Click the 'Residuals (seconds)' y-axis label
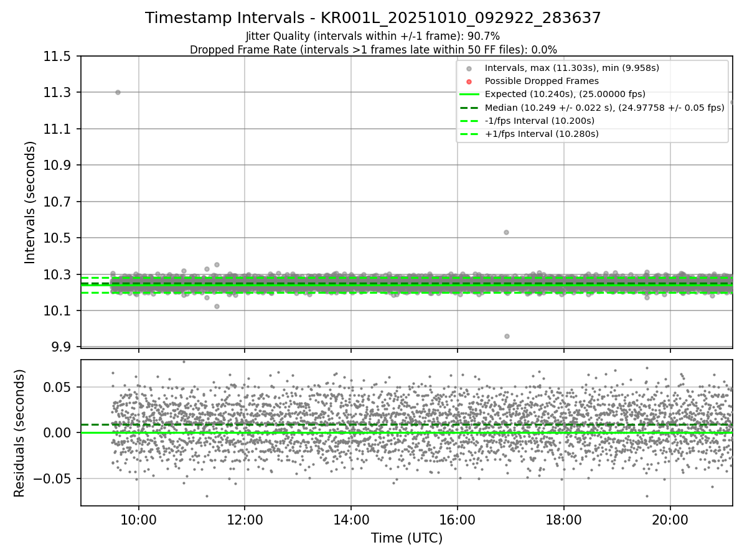Screen dimensions: 747x560 (x=20, y=433)
